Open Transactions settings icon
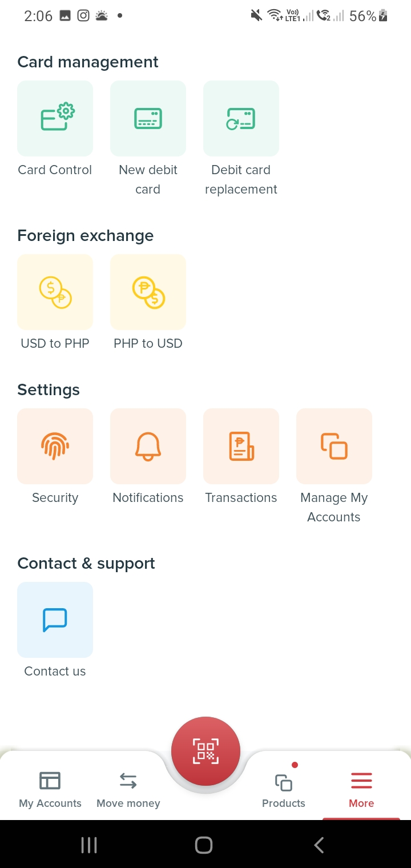Viewport: 411px width, 868px height. (x=241, y=446)
